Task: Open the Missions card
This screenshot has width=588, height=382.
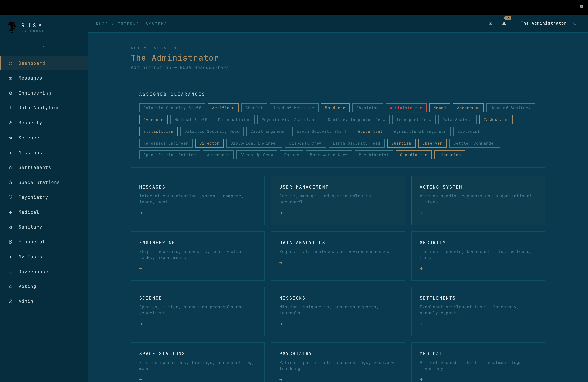Action: [338, 311]
